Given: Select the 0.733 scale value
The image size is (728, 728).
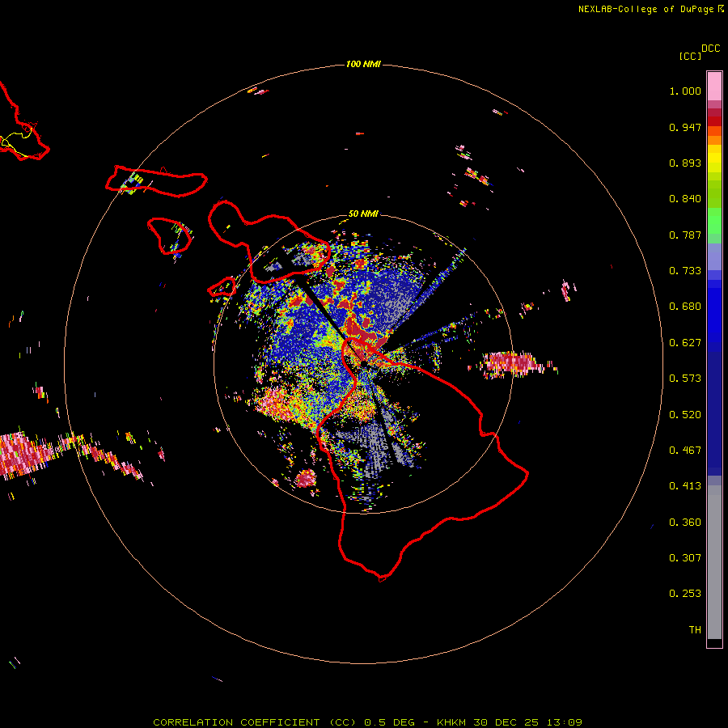Looking at the screenshot, I should click(x=685, y=271).
